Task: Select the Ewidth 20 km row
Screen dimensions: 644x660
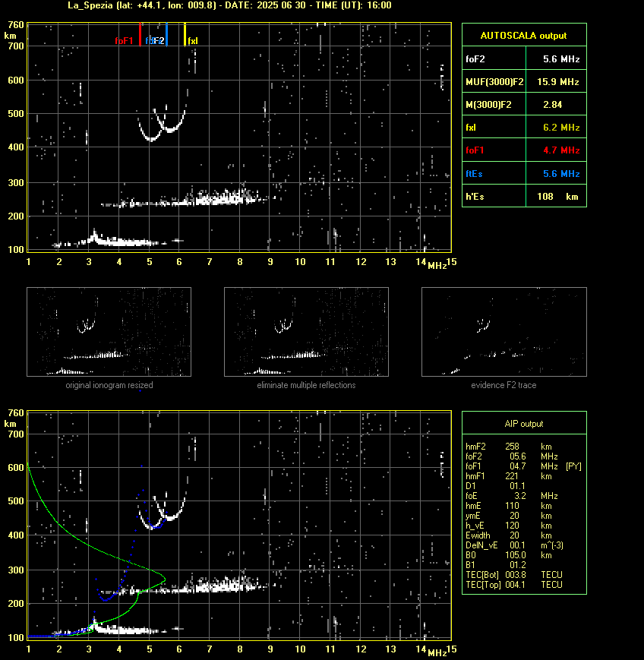Action: tap(509, 535)
